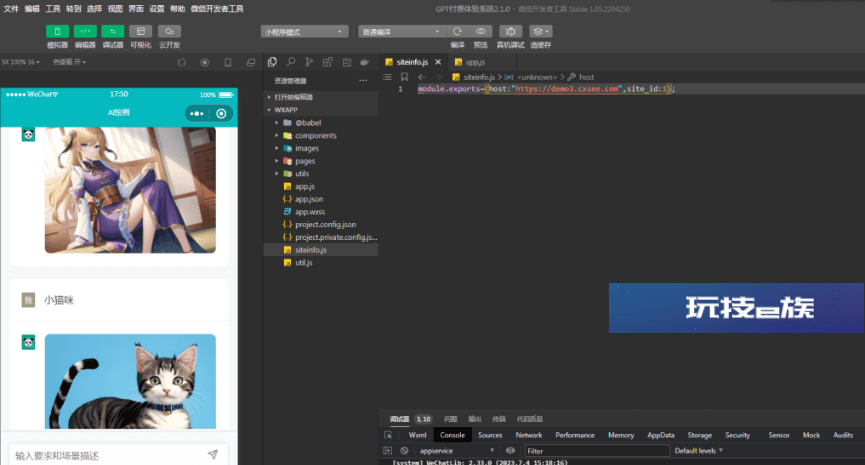Screen dimensions: 865x465
Task: Open the 文件 menu
Action: point(11,9)
